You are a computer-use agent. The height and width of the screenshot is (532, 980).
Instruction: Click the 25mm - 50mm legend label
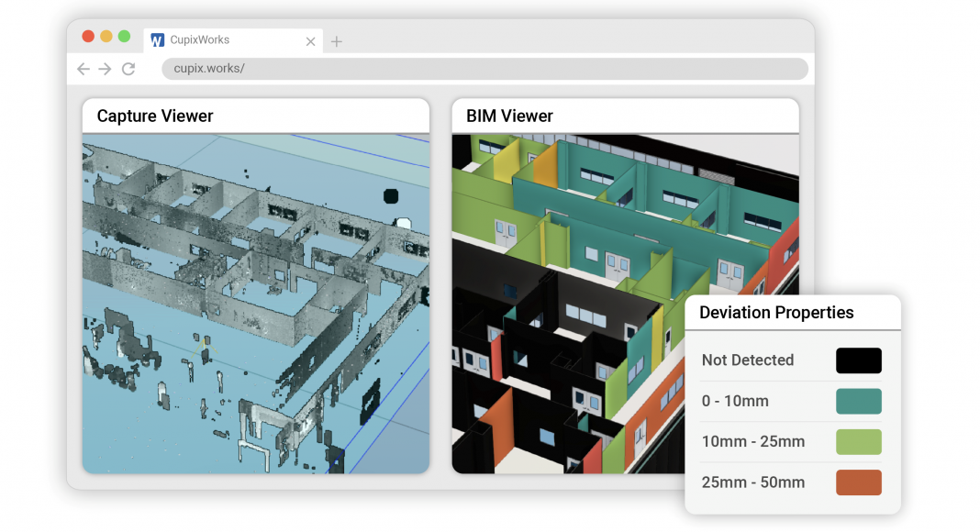click(753, 482)
